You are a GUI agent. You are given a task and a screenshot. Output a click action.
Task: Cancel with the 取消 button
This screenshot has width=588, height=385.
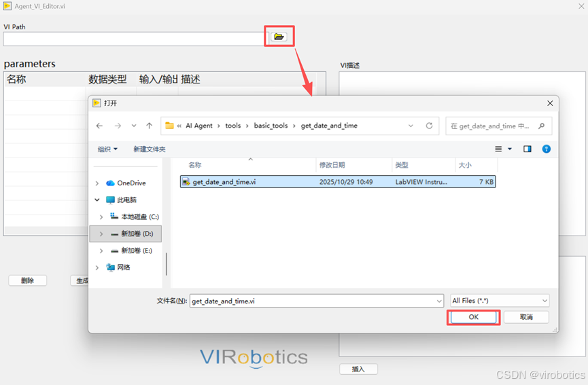(x=526, y=317)
